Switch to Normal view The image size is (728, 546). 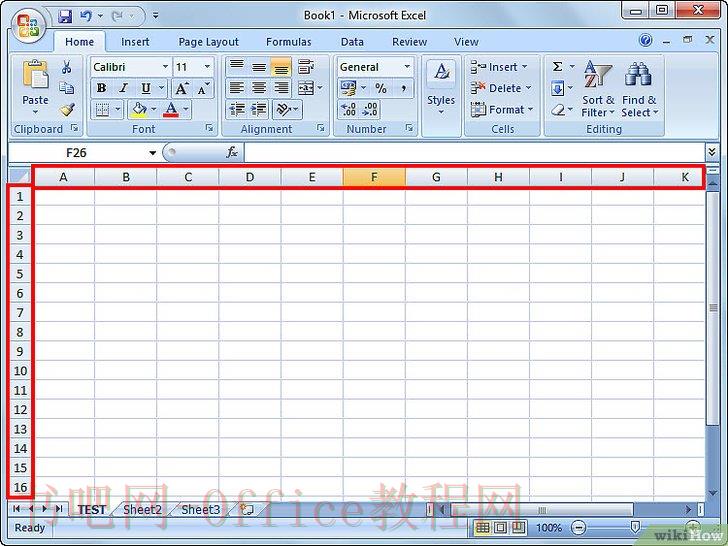coord(482,527)
